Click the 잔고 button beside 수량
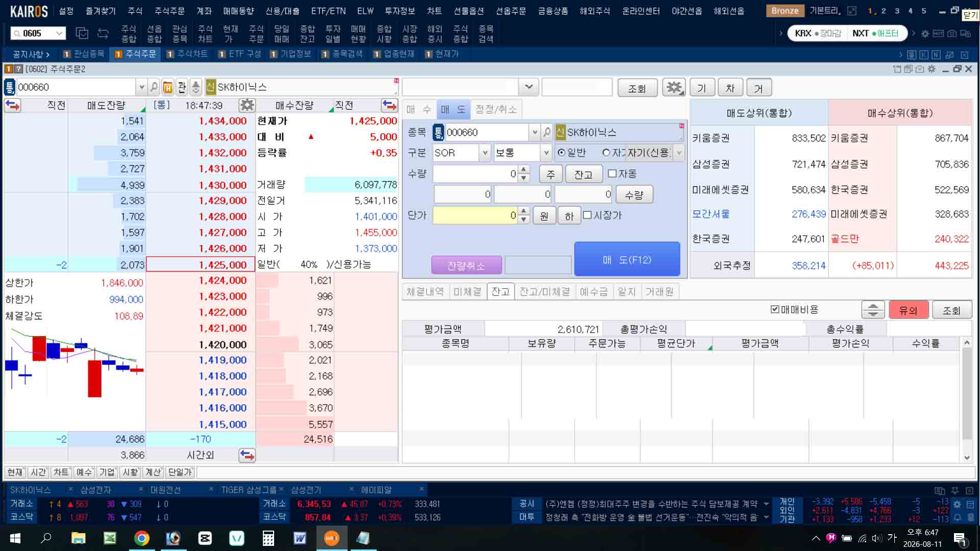 click(583, 174)
